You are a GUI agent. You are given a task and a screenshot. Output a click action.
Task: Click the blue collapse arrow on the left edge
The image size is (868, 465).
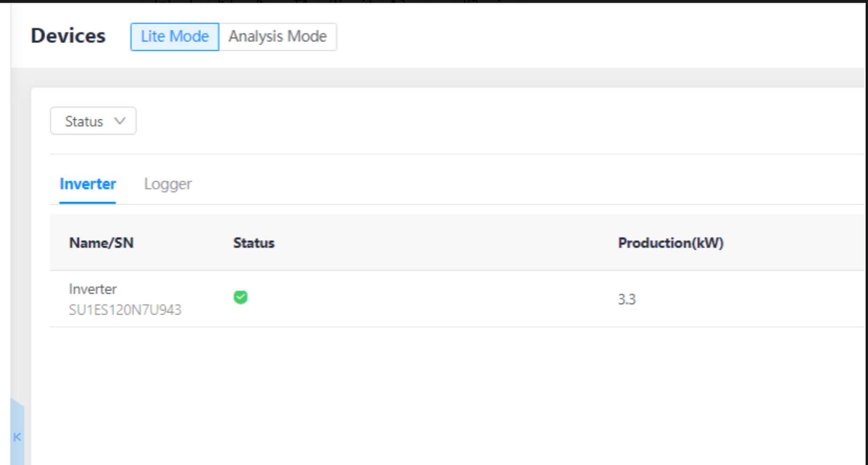click(17, 436)
